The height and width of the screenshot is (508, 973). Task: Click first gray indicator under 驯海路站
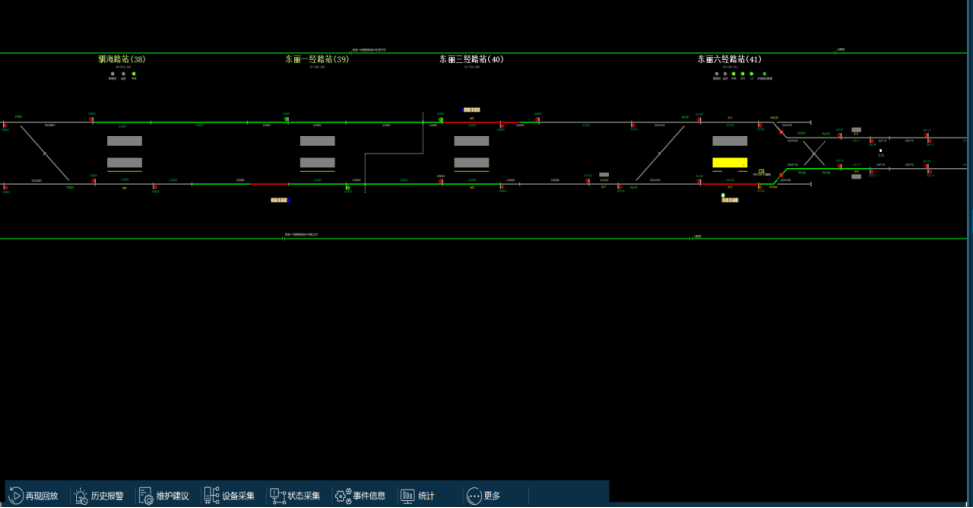[x=112, y=74]
